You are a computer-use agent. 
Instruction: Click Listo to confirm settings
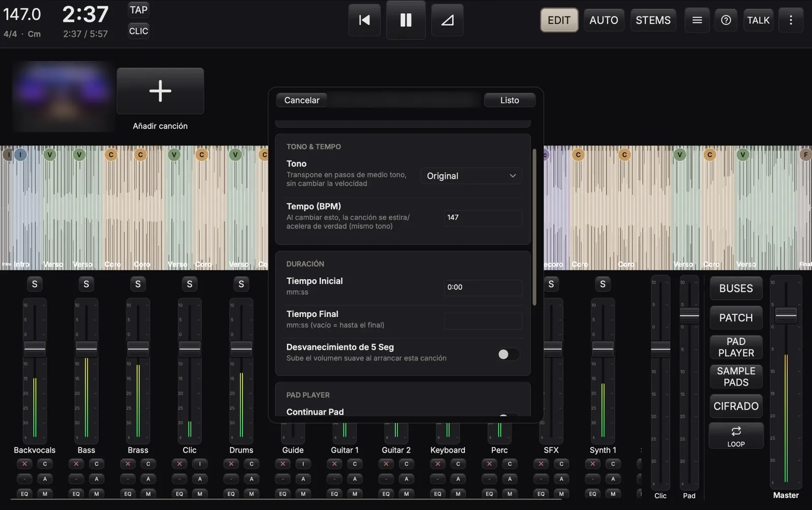510,100
